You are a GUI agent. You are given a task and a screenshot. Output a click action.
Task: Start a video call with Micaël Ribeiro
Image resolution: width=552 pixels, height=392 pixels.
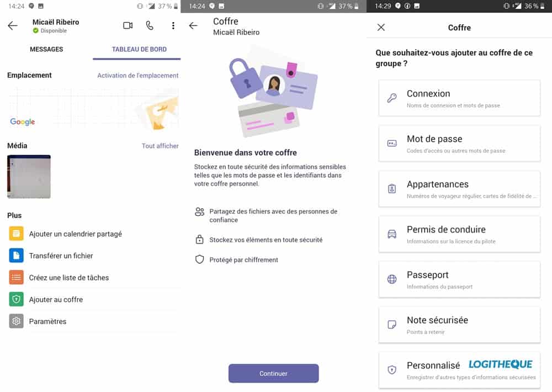click(x=128, y=25)
